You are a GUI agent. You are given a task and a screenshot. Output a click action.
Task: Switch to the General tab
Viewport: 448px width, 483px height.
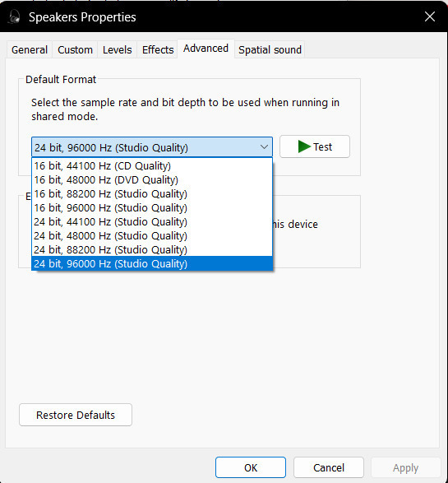[x=30, y=49]
